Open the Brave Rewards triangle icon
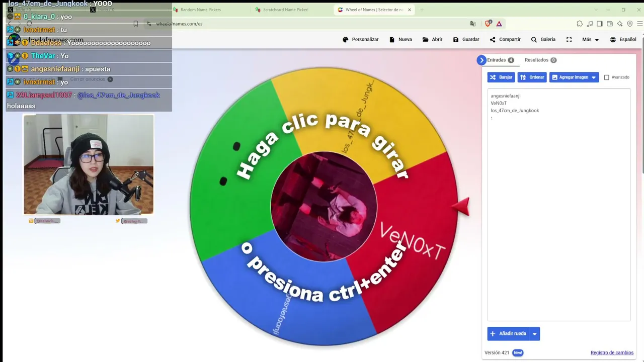 (x=499, y=24)
